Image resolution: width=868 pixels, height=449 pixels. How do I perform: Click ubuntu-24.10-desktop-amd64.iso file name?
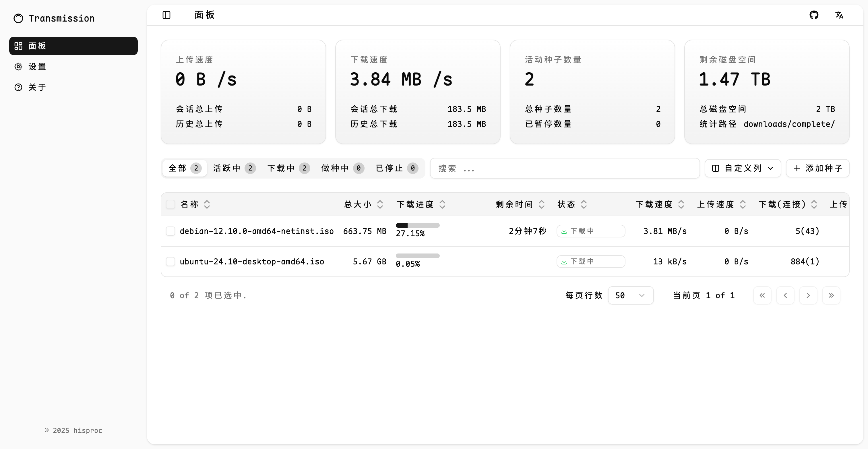point(252,262)
